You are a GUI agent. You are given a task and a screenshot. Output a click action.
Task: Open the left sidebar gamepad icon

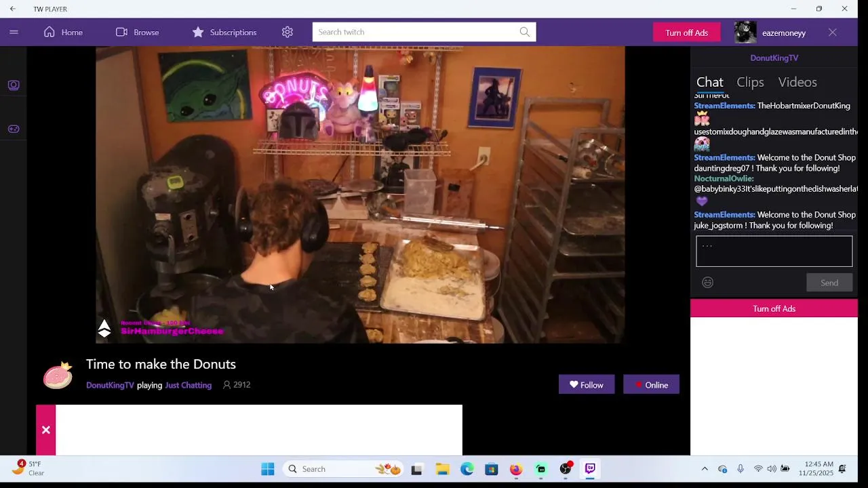click(x=14, y=129)
